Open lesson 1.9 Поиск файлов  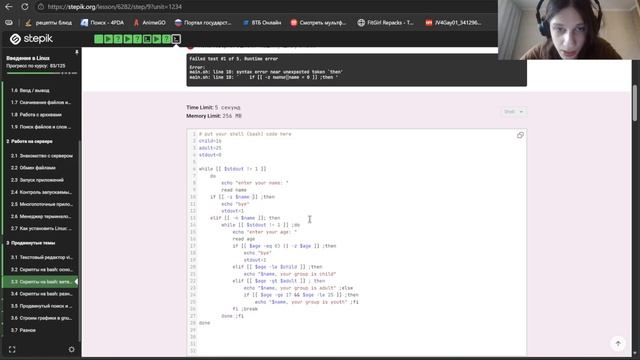point(40,127)
